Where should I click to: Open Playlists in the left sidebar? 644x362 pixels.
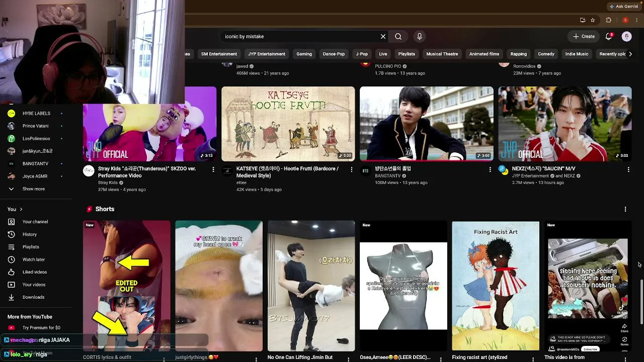pyautogui.click(x=31, y=247)
